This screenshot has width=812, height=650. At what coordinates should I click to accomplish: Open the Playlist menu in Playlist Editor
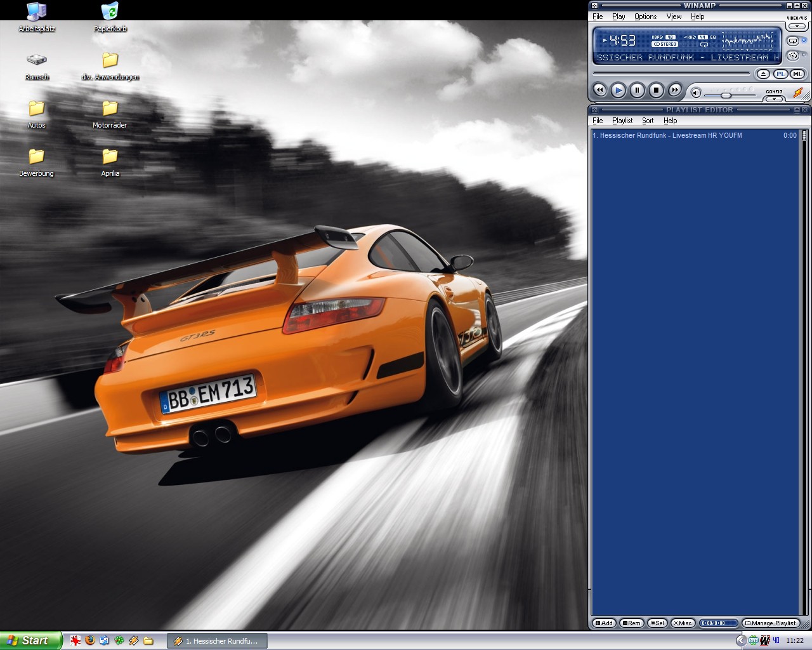pos(622,121)
